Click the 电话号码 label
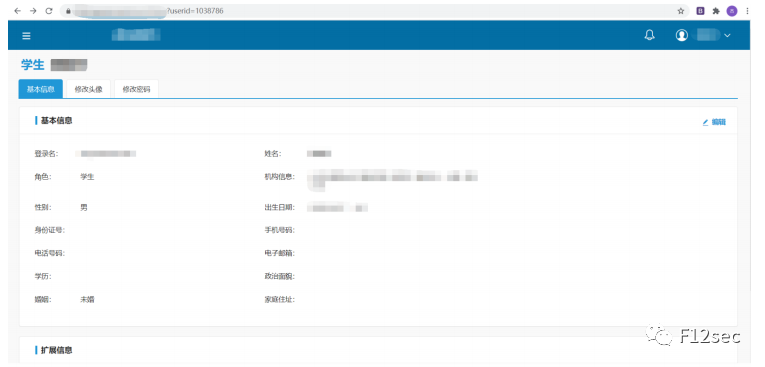 50,253
